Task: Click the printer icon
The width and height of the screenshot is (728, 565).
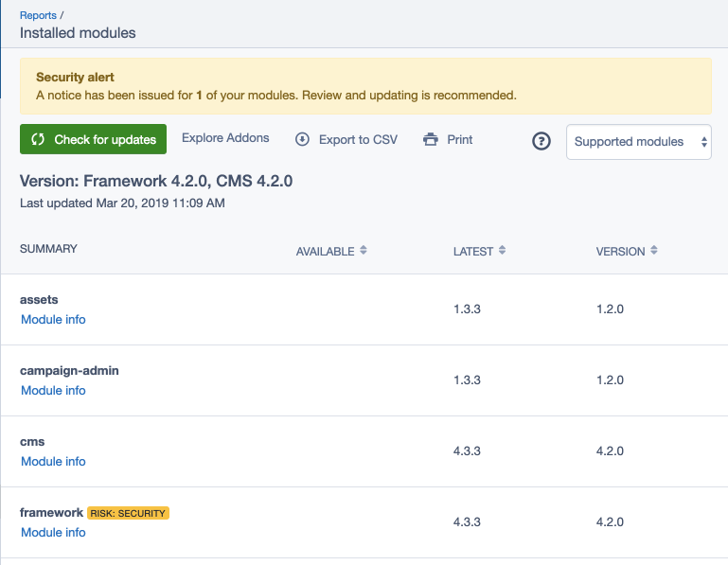Action: pos(431,139)
